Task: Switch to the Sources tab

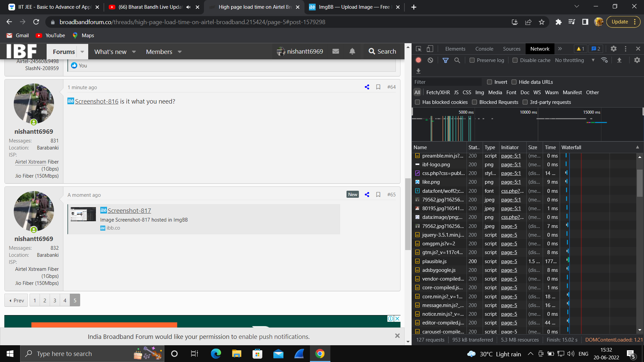Action: pos(512,49)
